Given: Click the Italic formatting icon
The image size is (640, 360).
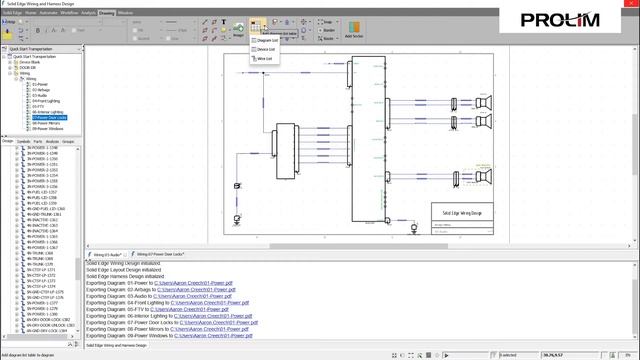Looking at the screenshot, I should 46,30.
